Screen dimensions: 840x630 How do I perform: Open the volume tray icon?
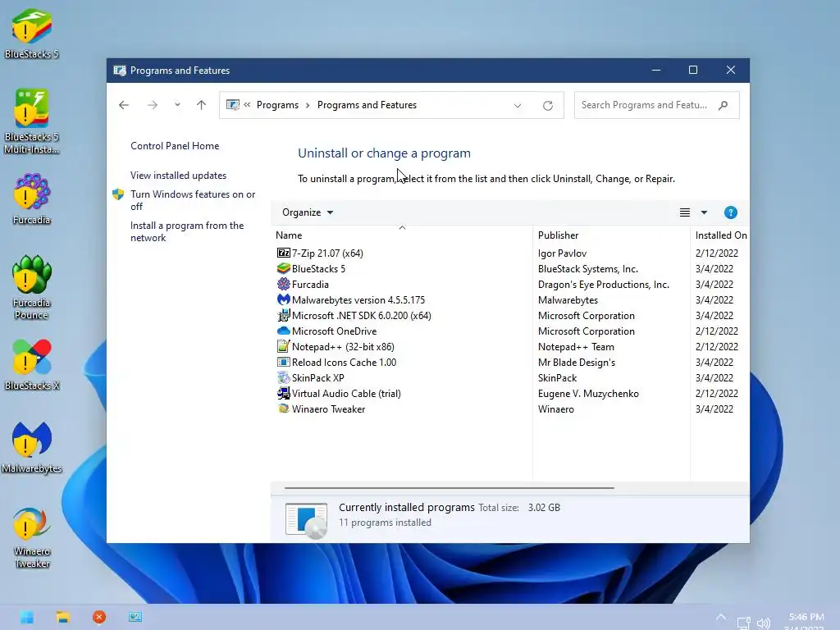(x=764, y=623)
